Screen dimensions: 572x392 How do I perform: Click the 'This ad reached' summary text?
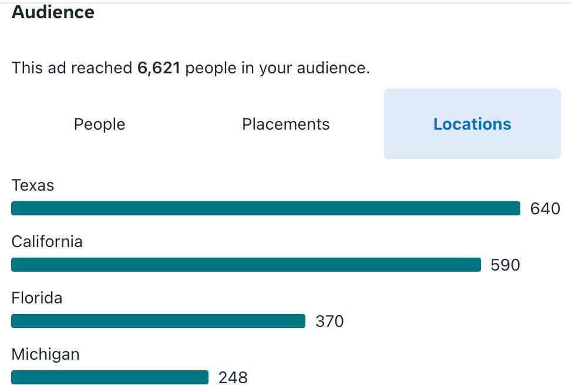(x=72, y=68)
